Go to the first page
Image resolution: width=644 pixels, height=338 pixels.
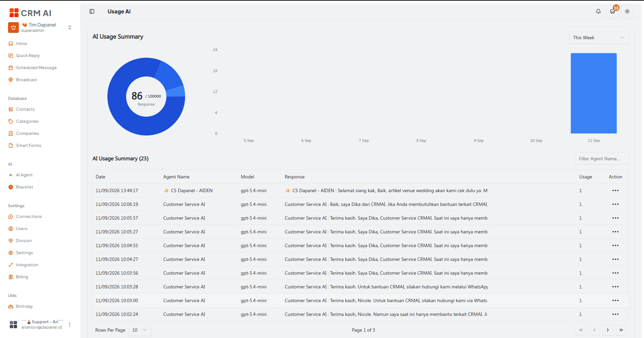(581, 330)
